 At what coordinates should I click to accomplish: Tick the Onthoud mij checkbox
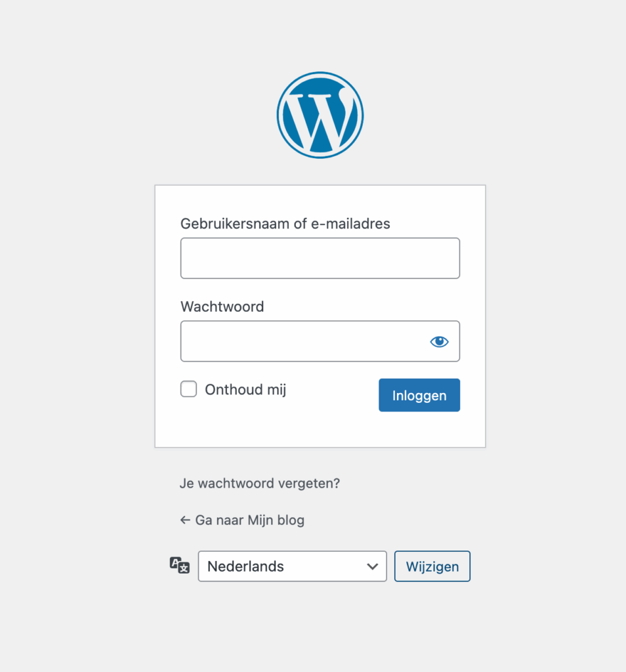point(188,389)
